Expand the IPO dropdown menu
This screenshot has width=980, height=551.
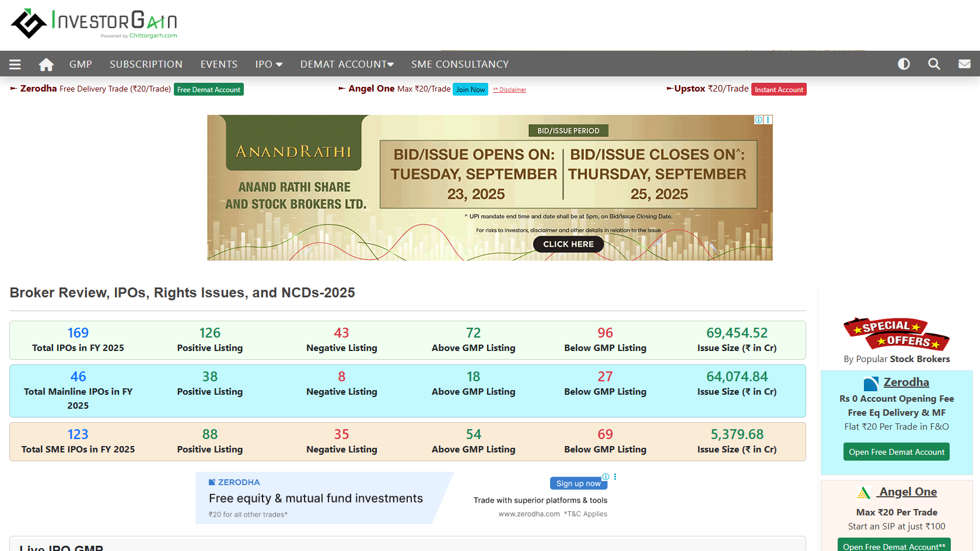[x=268, y=64]
